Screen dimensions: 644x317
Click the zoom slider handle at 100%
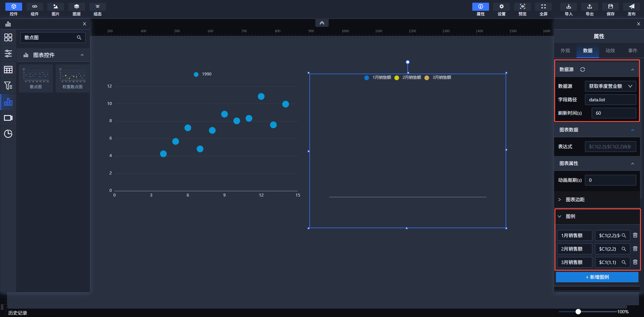click(578, 312)
